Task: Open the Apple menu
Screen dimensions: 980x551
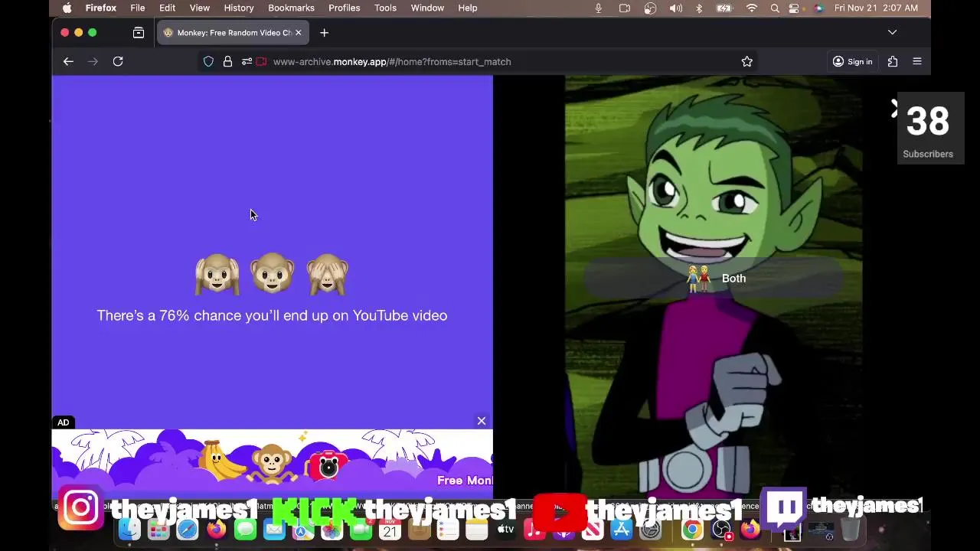Action: 67,8
